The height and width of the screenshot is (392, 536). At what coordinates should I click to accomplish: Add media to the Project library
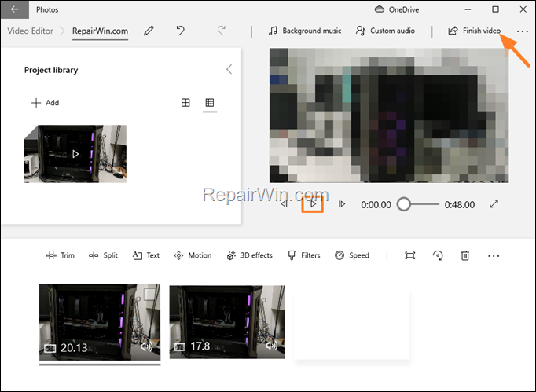coord(45,103)
